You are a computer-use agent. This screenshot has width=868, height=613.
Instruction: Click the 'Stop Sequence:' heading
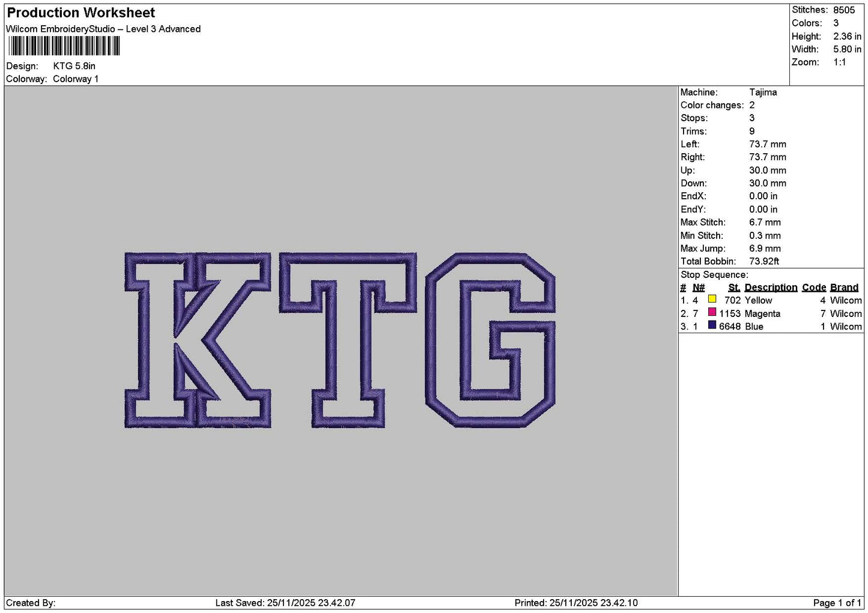click(x=714, y=275)
